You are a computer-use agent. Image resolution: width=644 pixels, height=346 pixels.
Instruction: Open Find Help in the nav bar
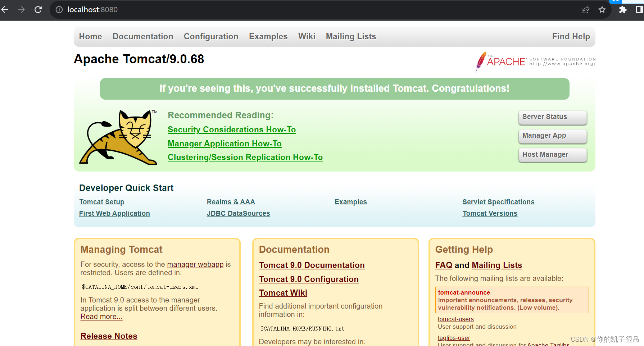point(571,36)
